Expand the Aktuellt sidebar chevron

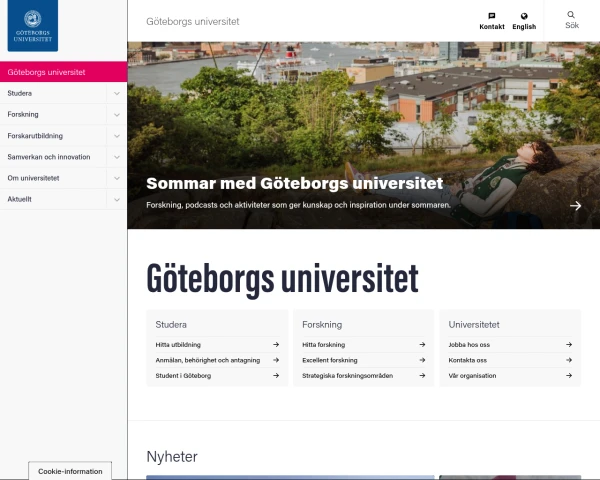[117, 199]
